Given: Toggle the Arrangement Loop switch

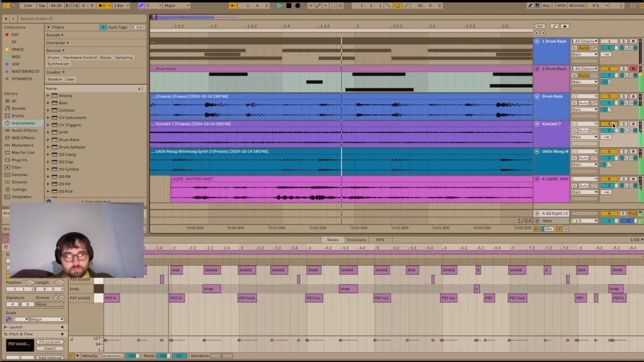Looking at the screenshot, I should 397,6.
